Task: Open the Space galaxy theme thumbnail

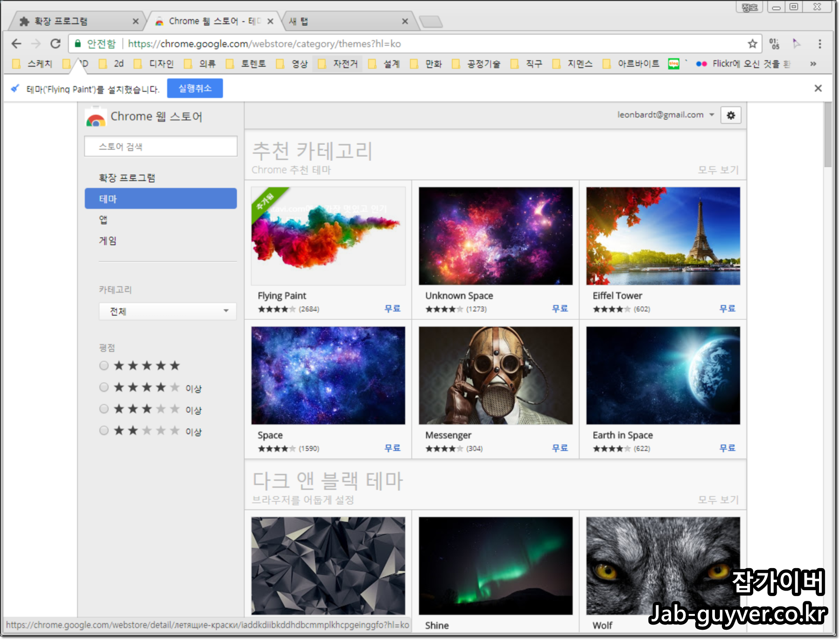Action: pyautogui.click(x=328, y=376)
